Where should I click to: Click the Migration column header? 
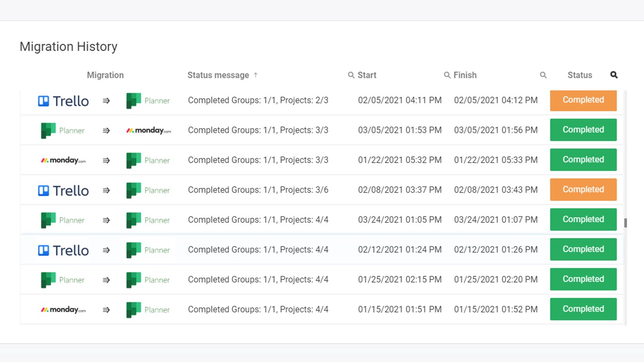point(105,75)
